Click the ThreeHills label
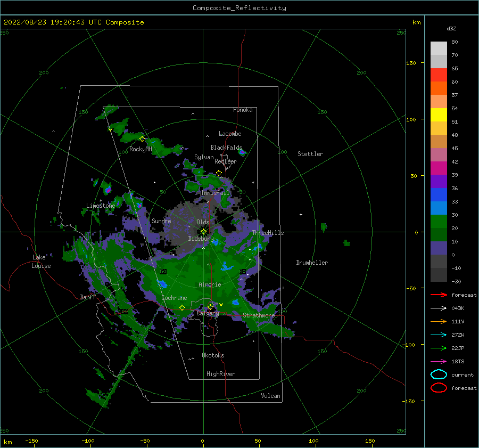479x448 pixels. (x=268, y=233)
